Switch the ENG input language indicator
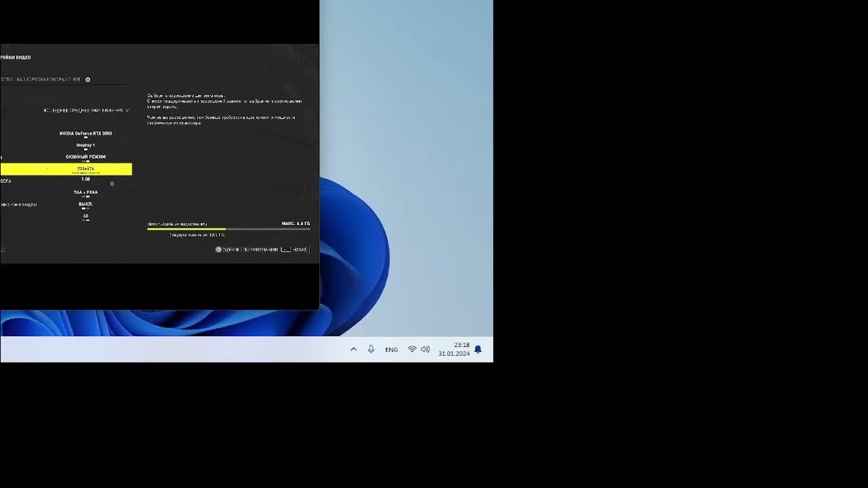Viewport: 868px width, 488px height. click(x=391, y=350)
